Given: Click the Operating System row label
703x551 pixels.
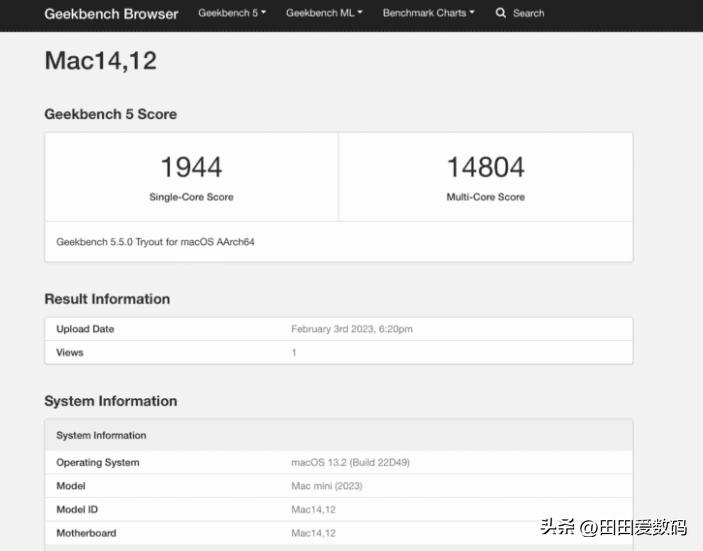Looking at the screenshot, I should click(98, 463).
